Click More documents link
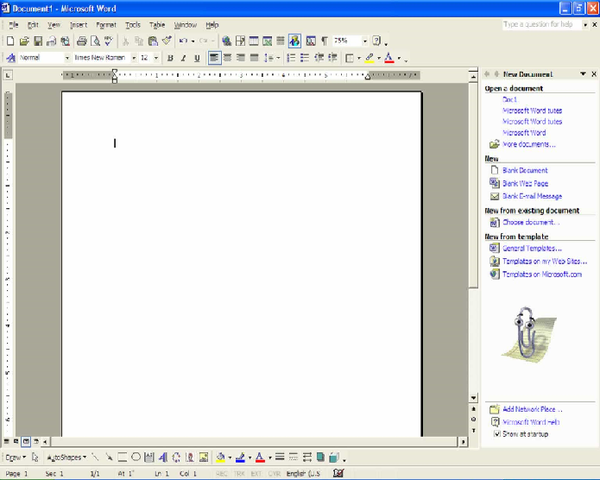Image resolution: width=600 pixels, height=480 pixels. click(x=529, y=144)
